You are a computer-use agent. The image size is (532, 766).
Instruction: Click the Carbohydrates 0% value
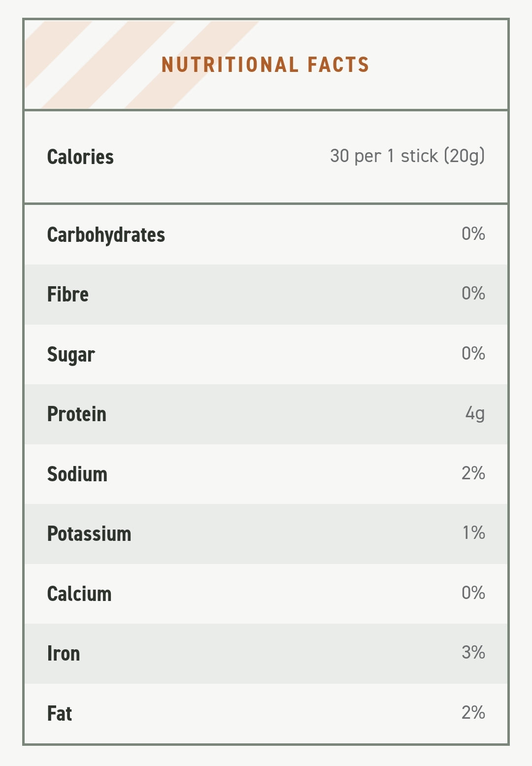(473, 233)
